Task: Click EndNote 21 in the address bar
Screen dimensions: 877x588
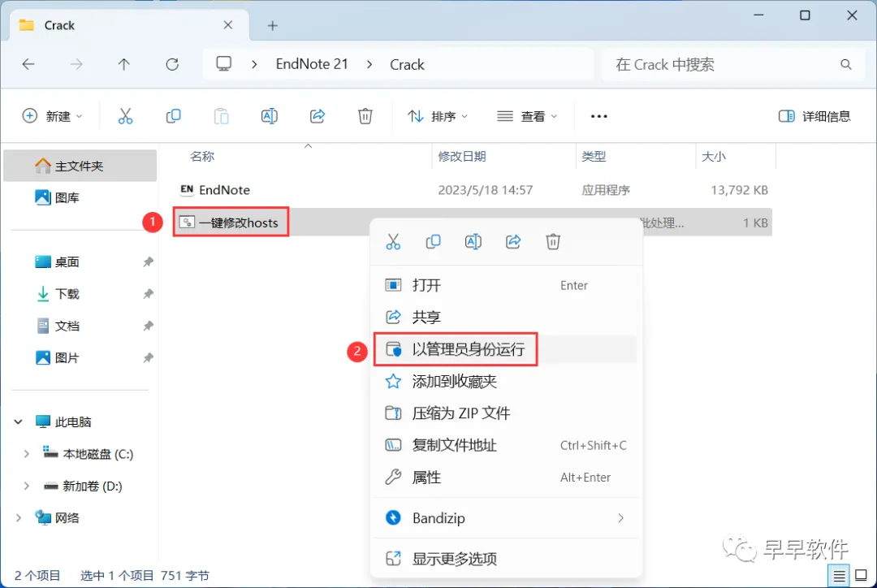Action: 312,64
